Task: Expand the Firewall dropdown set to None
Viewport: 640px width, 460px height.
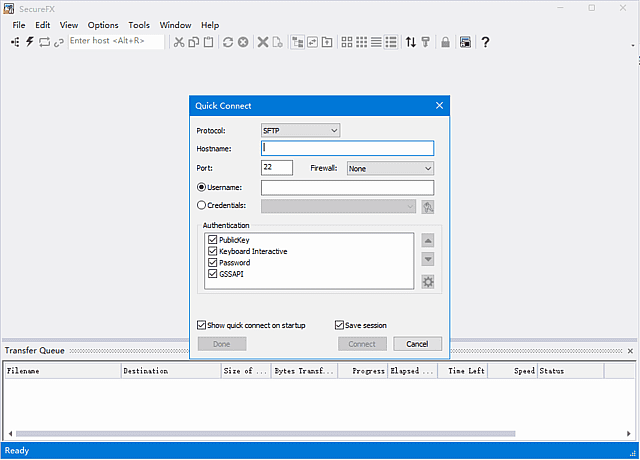Action: pyautogui.click(x=389, y=168)
